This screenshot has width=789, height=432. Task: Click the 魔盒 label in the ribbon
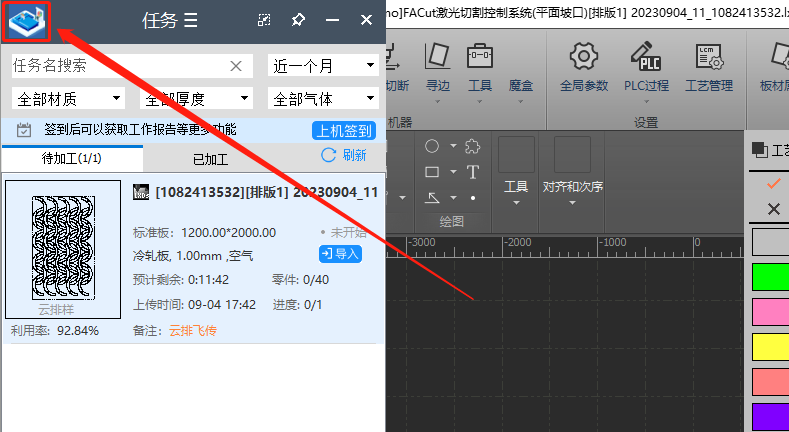521,85
